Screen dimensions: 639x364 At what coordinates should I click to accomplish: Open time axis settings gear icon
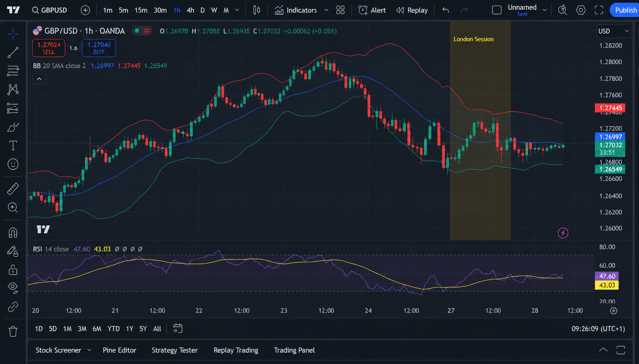[613, 311]
